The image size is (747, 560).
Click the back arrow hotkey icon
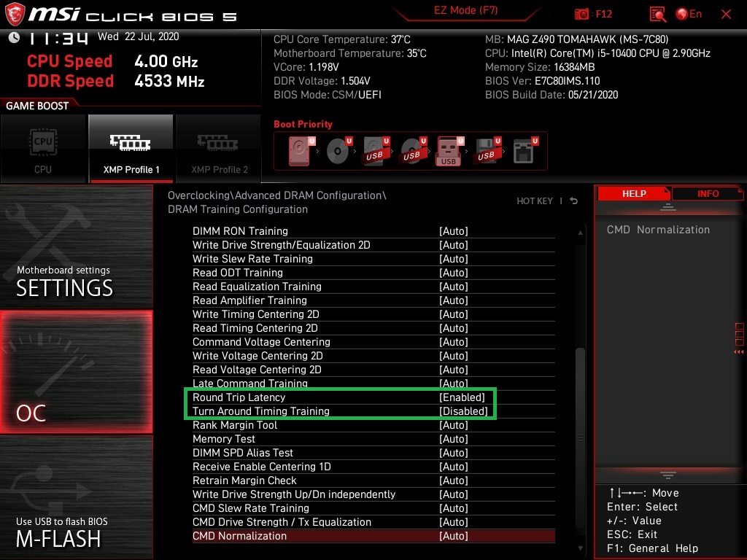coord(574,201)
